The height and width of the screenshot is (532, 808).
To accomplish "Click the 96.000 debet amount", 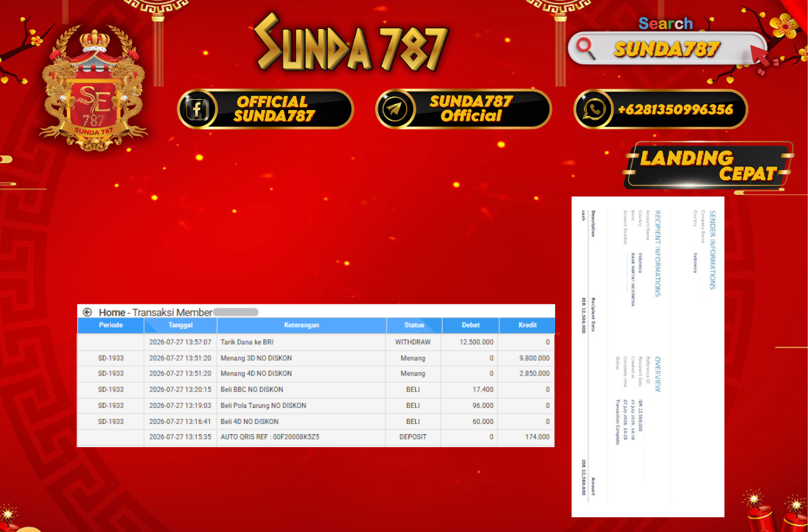I will tap(482, 405).
